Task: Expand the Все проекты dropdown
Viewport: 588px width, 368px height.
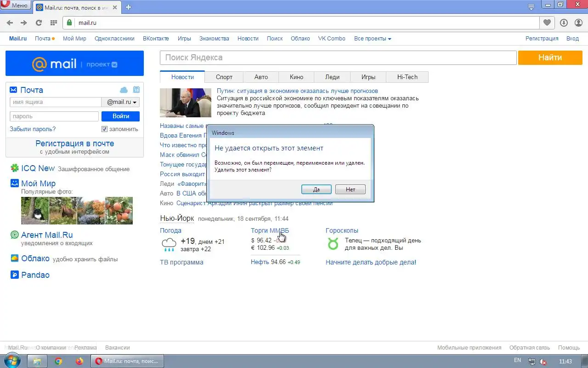Action: pyautogui.click(x=373, y=39)
